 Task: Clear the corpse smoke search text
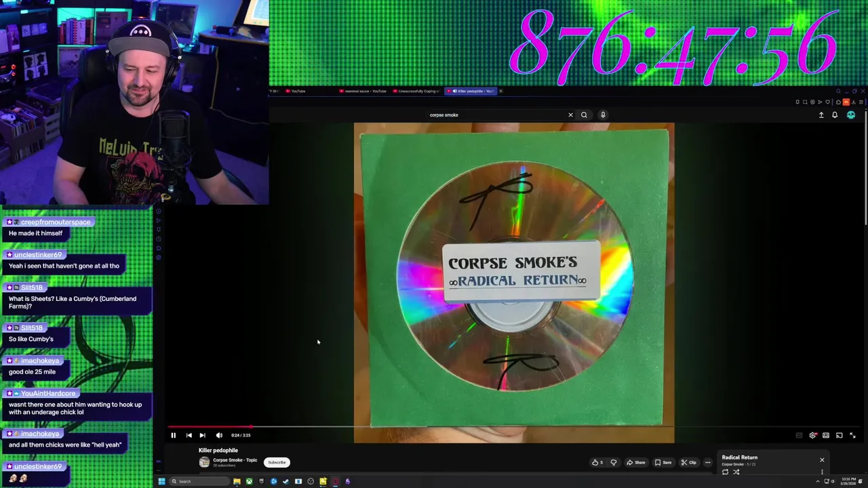pos(570,115)
